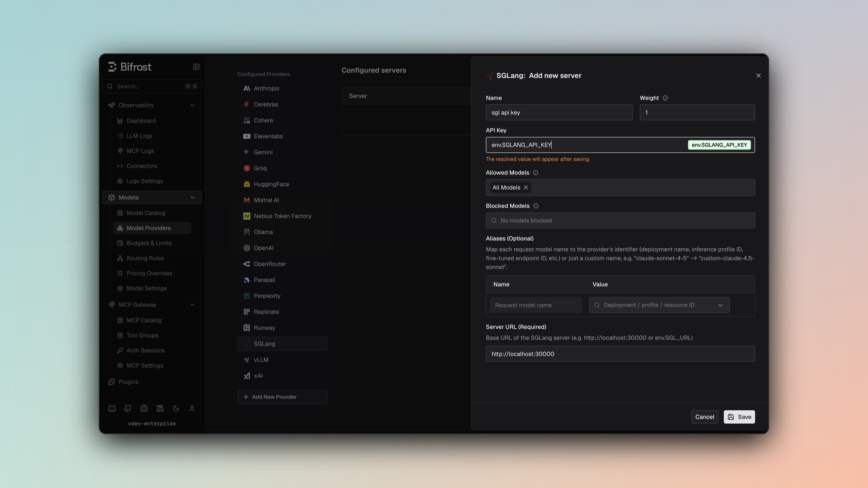
Task: Open Plugins page
Action: click(152, 382)
